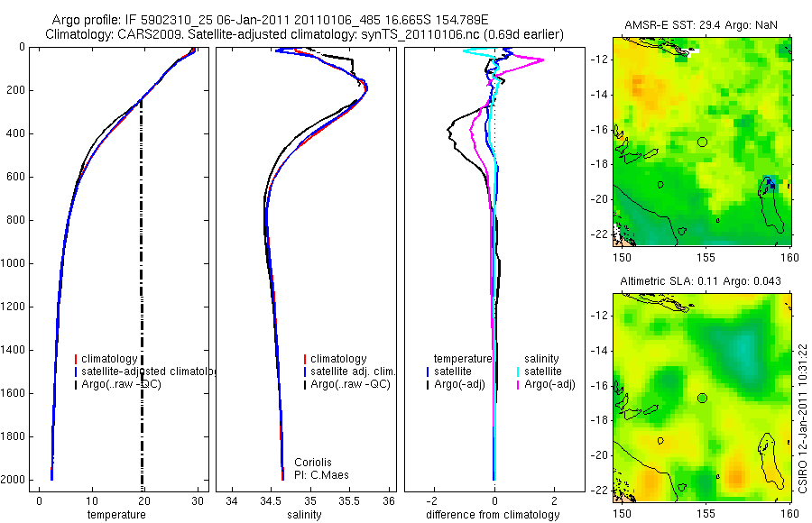Click the cyan salinity satellite legend entry
This screenshot has height=523, width=812.
(x=543, y=372)
